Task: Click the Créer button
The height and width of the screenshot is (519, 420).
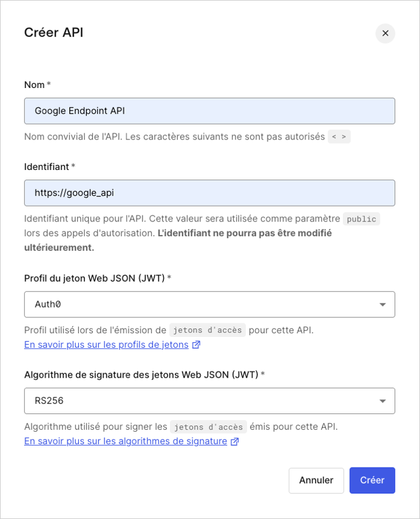Action: click(x=372, y=480)
